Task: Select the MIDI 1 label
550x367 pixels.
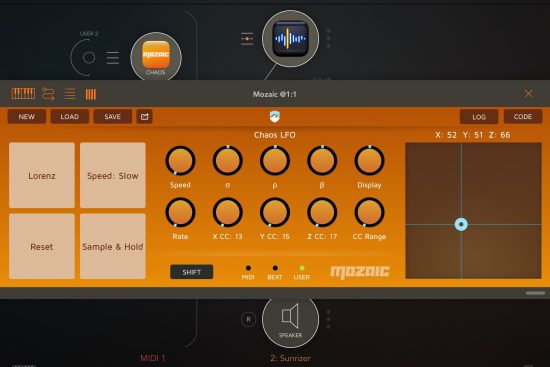Action: [x=153, y=358]
